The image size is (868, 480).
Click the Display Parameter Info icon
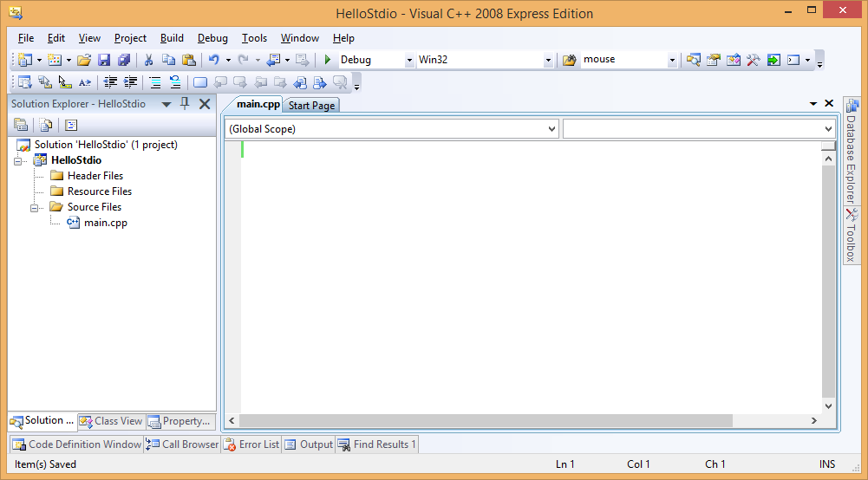(x=45, y=82)
